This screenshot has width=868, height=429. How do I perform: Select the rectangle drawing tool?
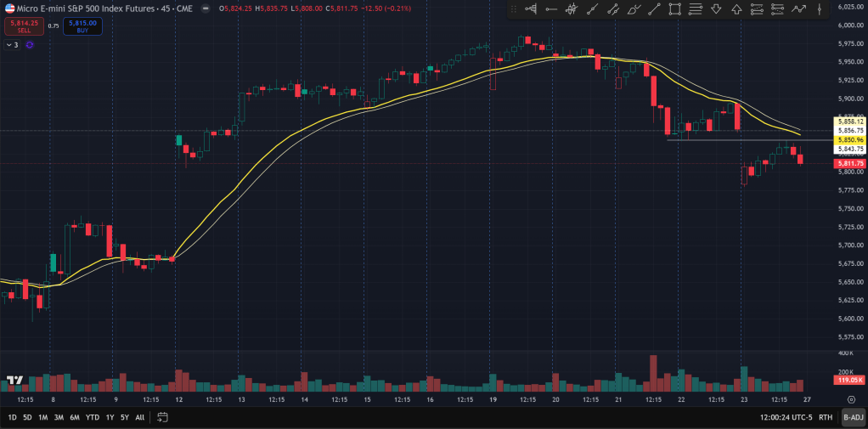pos(675,9)
